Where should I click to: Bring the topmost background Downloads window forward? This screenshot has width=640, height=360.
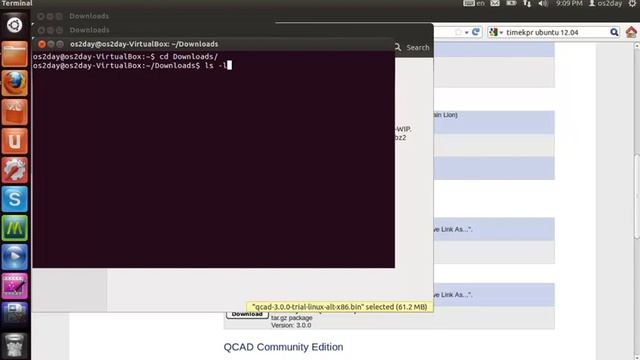click(x=89, y=16)
